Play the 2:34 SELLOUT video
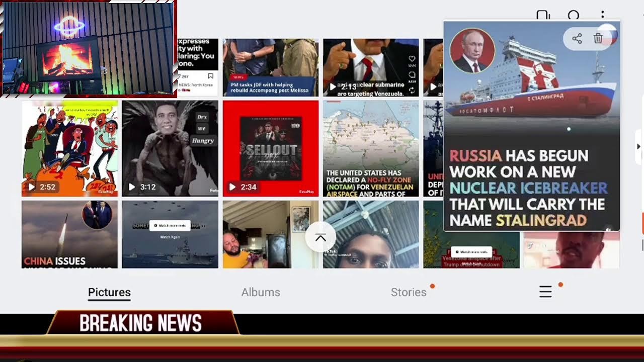 [271, 148]
